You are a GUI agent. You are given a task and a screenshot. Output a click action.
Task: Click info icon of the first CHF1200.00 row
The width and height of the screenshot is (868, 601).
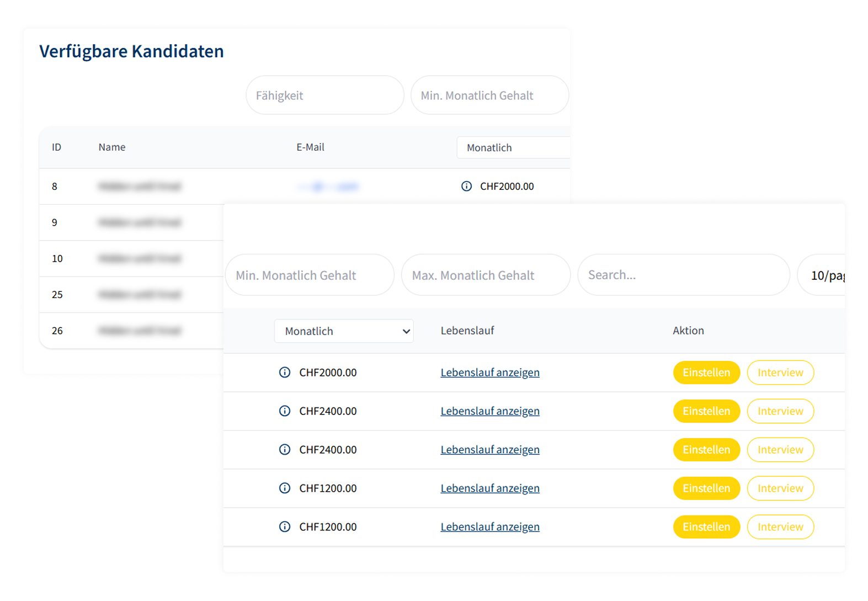285,488
